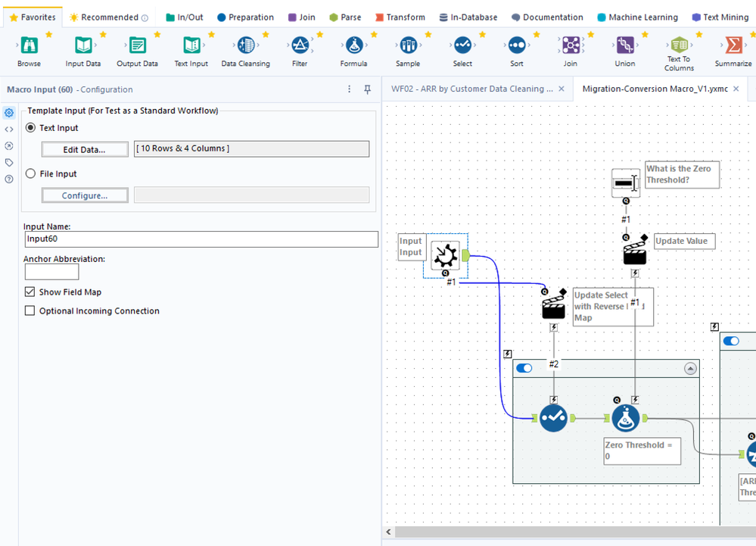Select the Text Input radio button
This screenshot has width=756, height=546.
pyautogui.click(x=31, y=128)
